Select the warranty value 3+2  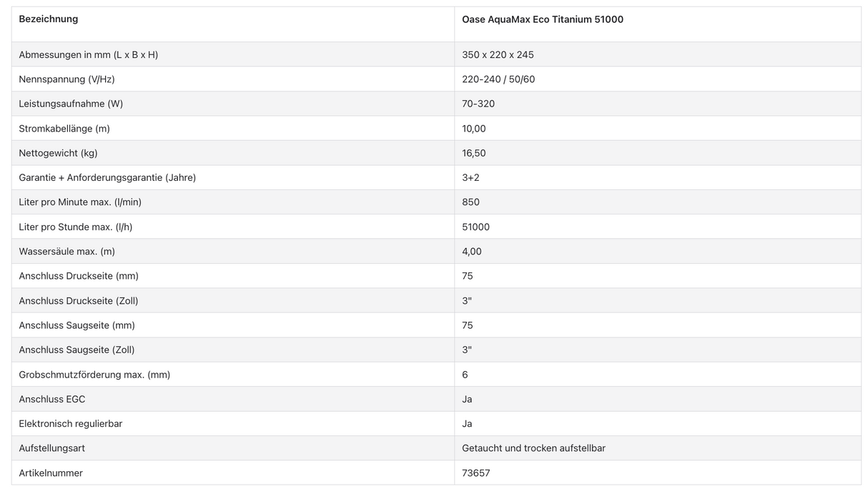470,177
